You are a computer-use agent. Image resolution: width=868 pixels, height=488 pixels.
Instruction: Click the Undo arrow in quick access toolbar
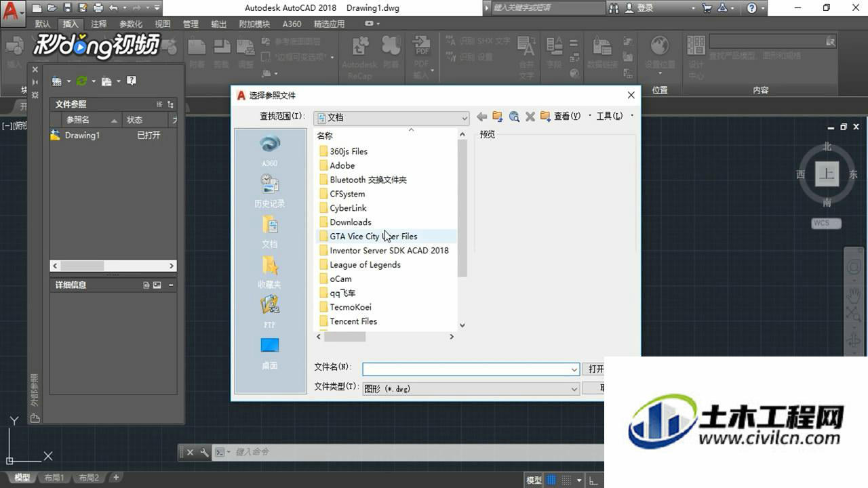coord(113,8)
